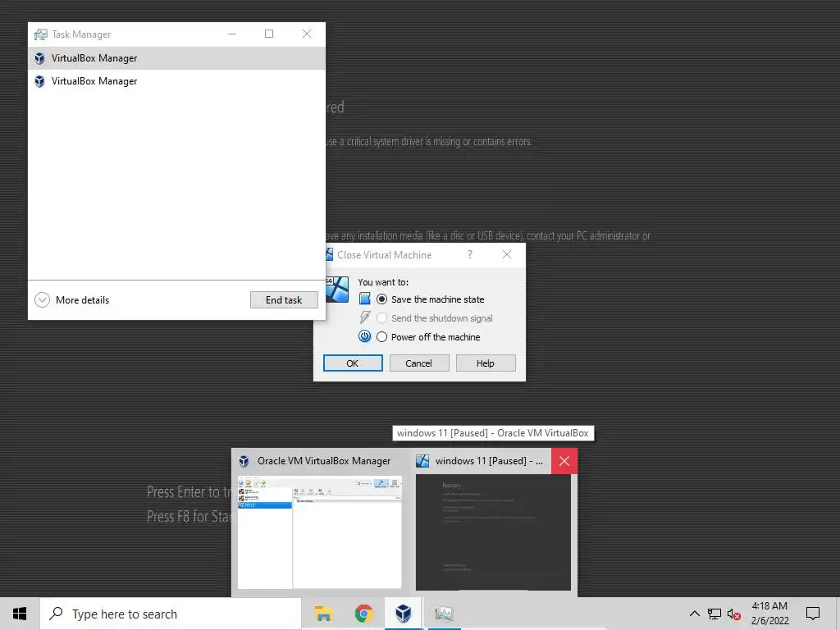Close the Task Manager window
Screen dimensions: 840x630
tap(307, 34)
